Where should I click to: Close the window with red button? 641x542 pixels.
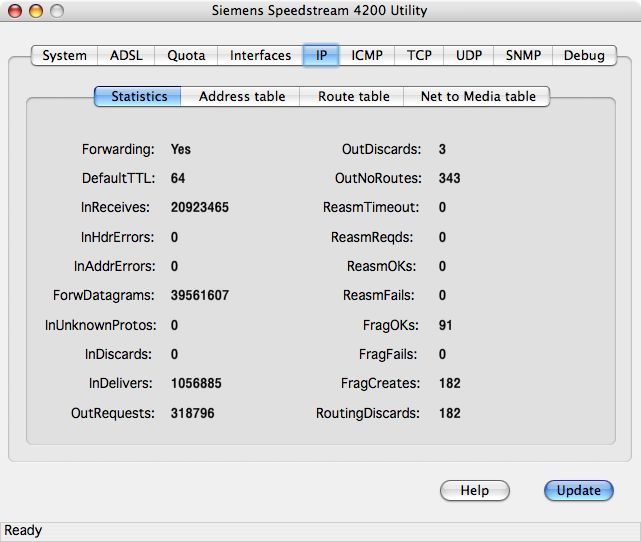[x=15, y=11]
